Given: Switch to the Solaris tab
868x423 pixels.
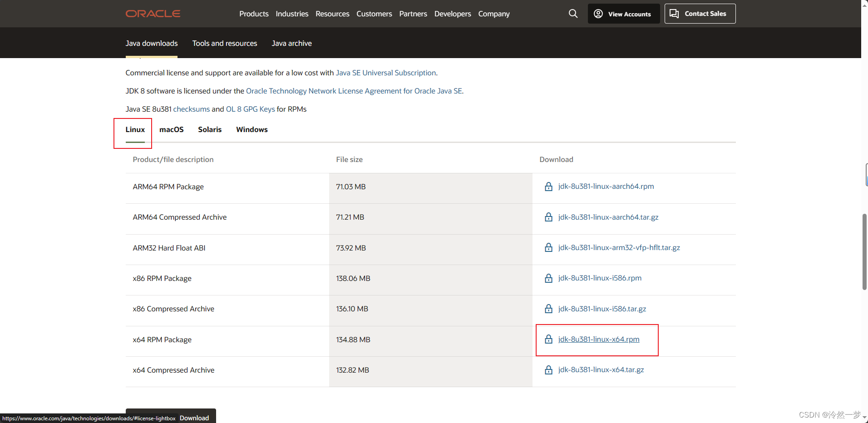Looking at the screenshot, I should pyautogui.click(x=210, y=129).
